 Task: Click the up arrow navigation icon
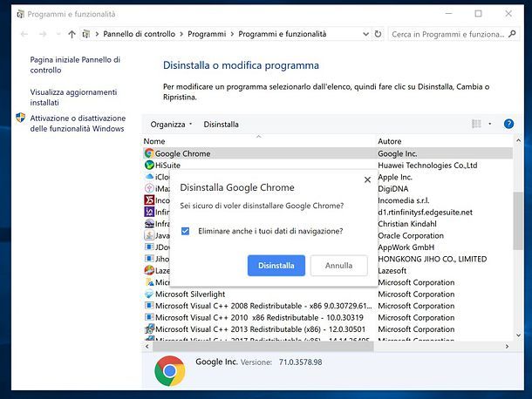click(x=72, y=34)
